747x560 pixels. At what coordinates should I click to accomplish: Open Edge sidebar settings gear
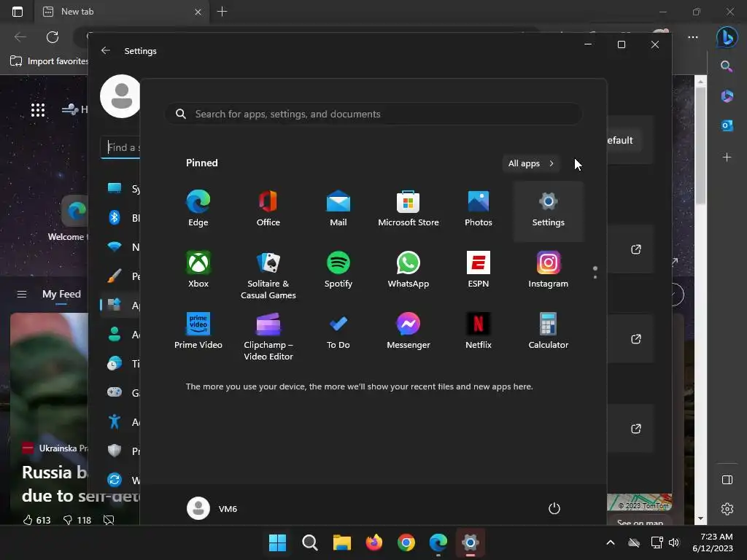click(727, 508)
